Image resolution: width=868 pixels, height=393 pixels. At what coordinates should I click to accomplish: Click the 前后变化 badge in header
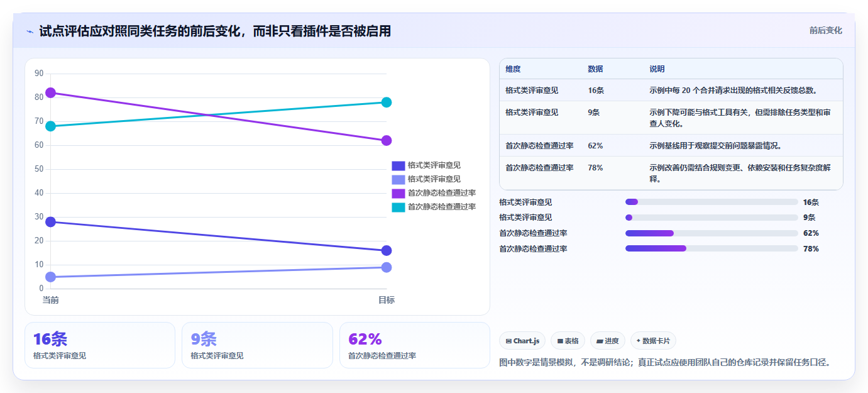(x=825, y=30)
